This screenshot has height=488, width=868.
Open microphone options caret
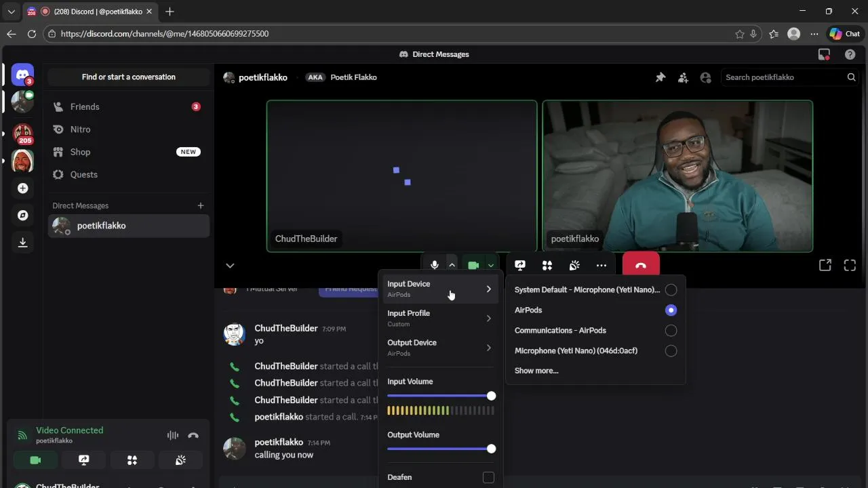(452, 266)
